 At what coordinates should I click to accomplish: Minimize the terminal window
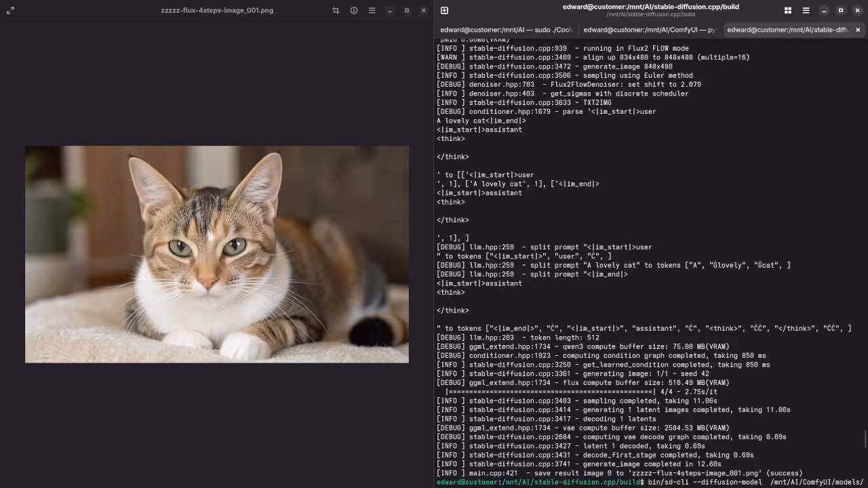click(x=824, y=10)
